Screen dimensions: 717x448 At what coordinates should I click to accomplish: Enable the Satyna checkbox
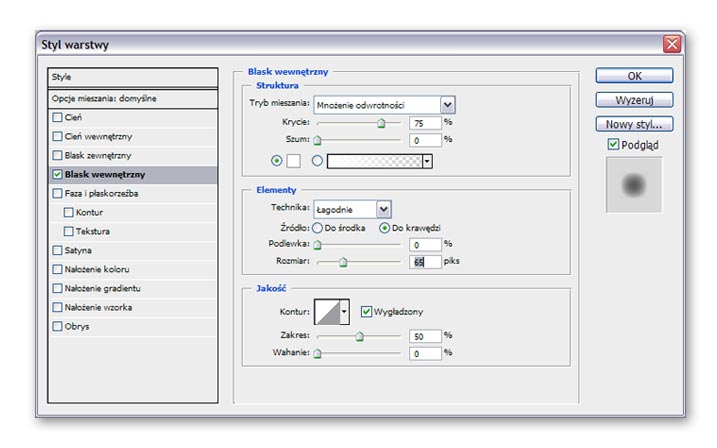pyautogui.click(x=57, y=250)
